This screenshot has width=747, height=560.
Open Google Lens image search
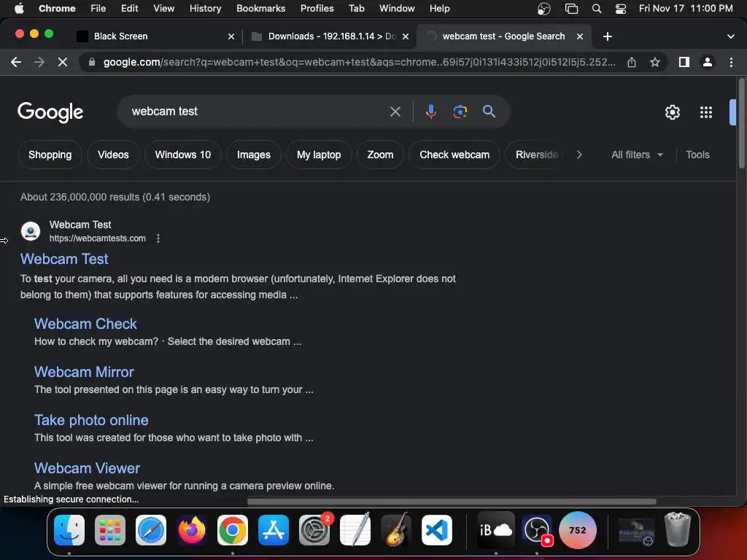[460, 112]
